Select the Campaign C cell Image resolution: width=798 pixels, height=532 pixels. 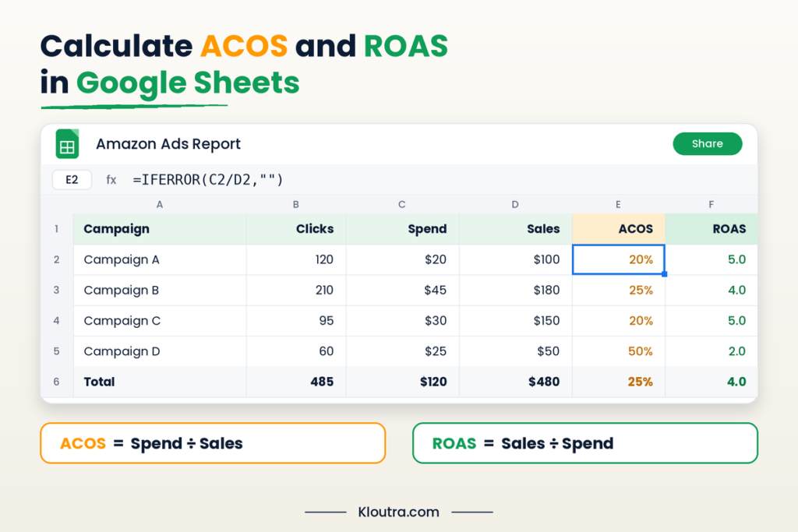[x=160, y=320]
